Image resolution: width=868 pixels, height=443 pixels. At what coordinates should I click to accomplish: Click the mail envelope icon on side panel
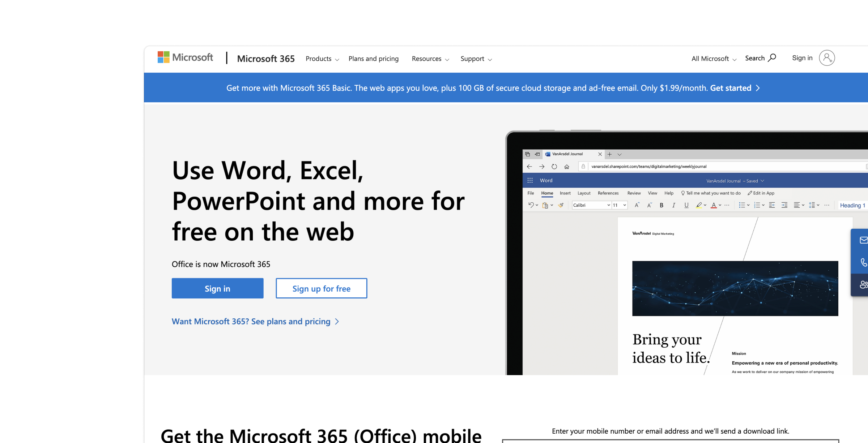(864, 240)
